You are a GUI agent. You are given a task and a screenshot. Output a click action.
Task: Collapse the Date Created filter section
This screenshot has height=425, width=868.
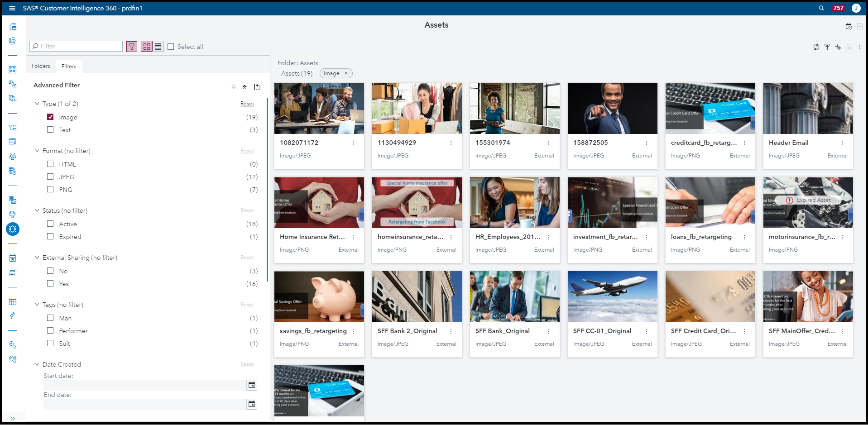(37, 364)
